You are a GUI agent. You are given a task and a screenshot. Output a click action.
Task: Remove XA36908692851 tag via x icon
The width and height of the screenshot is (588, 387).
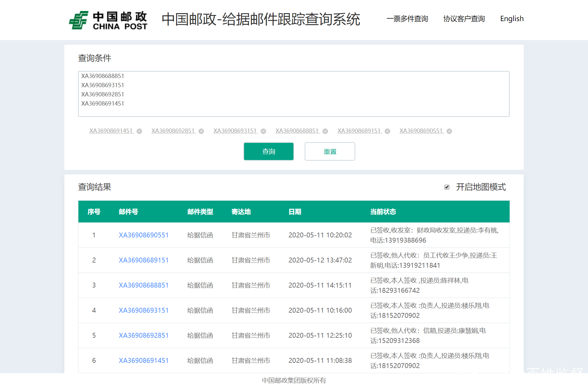[201, 131]
